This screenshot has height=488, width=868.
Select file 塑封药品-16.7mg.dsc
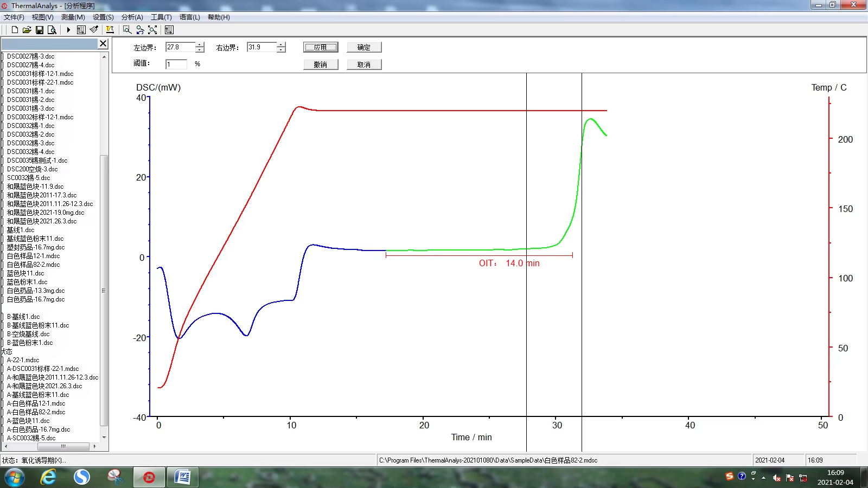click(x=36, y=247)
